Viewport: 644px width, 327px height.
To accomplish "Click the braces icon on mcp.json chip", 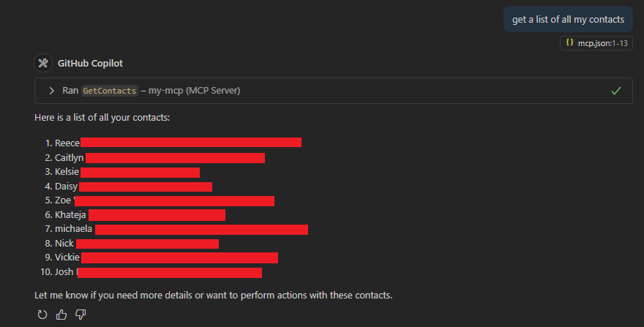I will (x=569, y=42).
